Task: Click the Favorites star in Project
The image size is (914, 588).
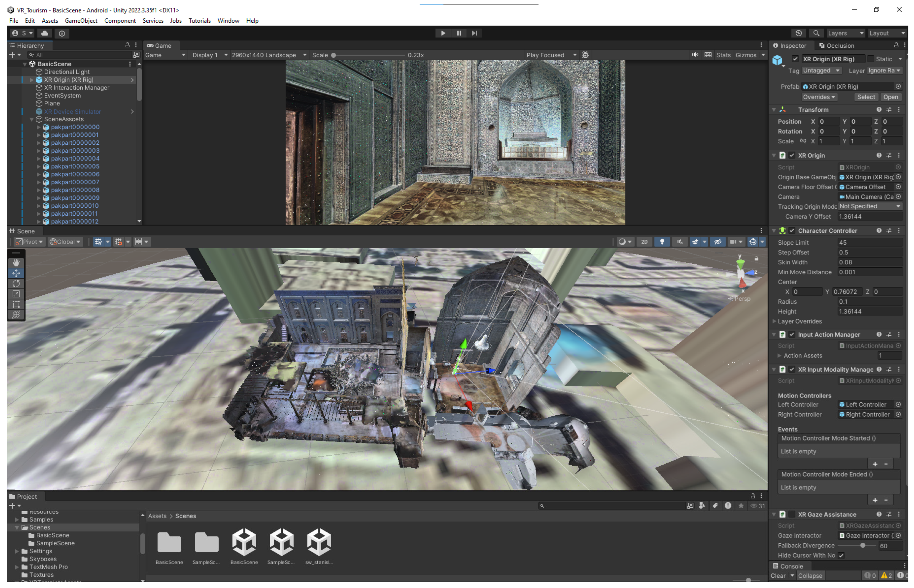Action: (x=741, y=506)
